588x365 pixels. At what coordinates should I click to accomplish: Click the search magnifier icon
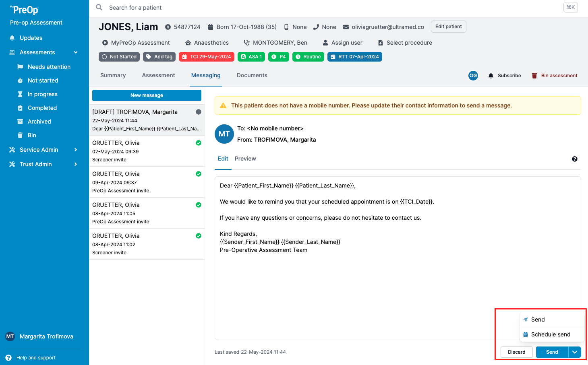click(x=99, y=7)
